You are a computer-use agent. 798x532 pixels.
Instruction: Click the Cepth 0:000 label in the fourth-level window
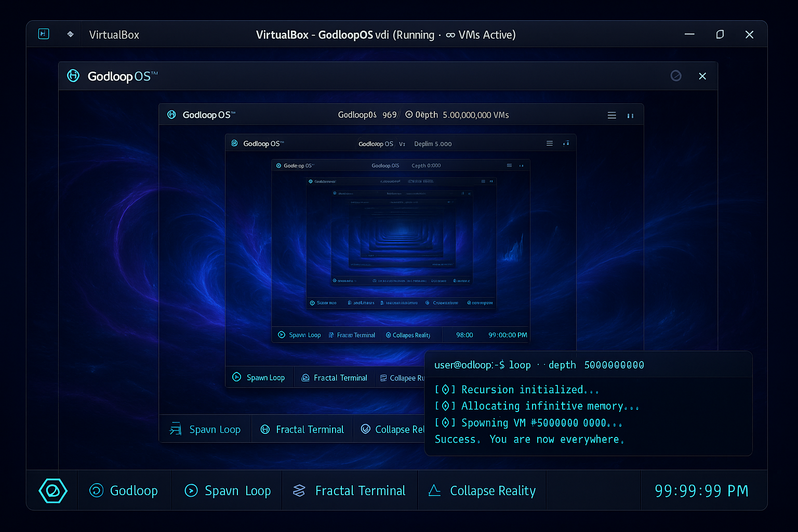[x=426, y=166]
